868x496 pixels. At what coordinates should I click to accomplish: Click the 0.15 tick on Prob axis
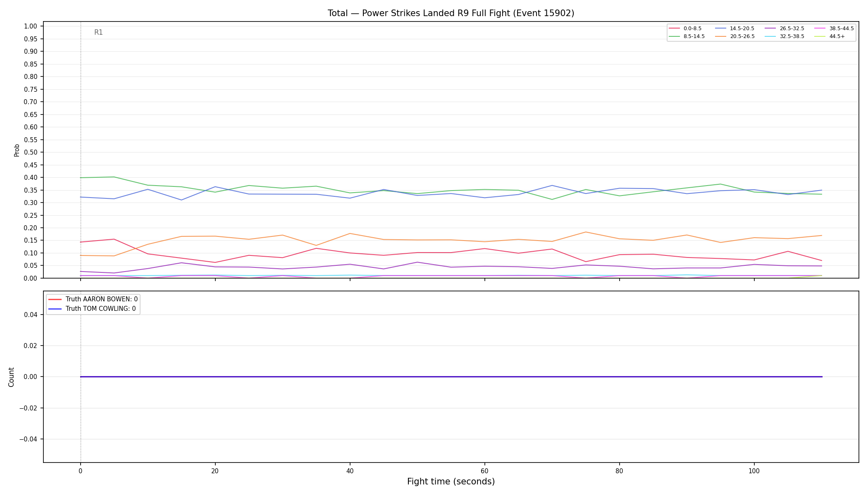[31, 241]
